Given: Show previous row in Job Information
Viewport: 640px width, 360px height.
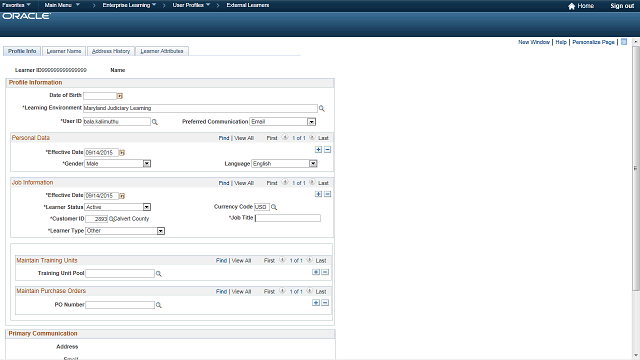Looking at the screenshot, I should click(x=285, y=182).
